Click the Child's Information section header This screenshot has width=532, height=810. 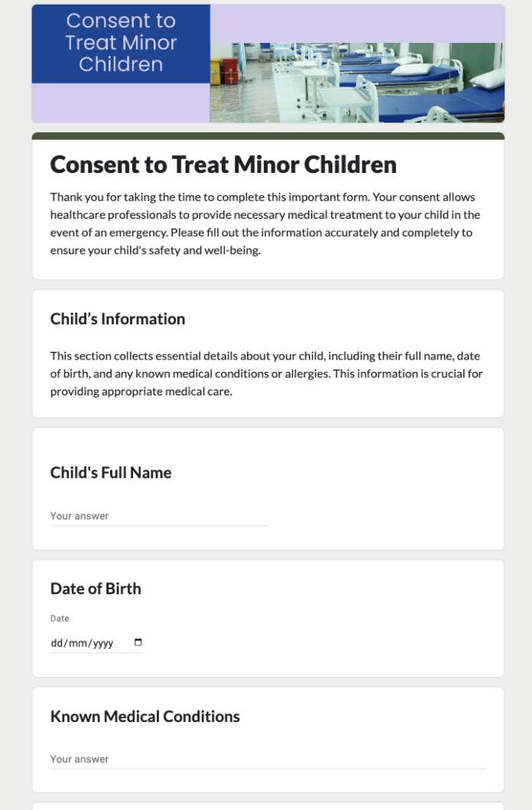coord(118,319)
